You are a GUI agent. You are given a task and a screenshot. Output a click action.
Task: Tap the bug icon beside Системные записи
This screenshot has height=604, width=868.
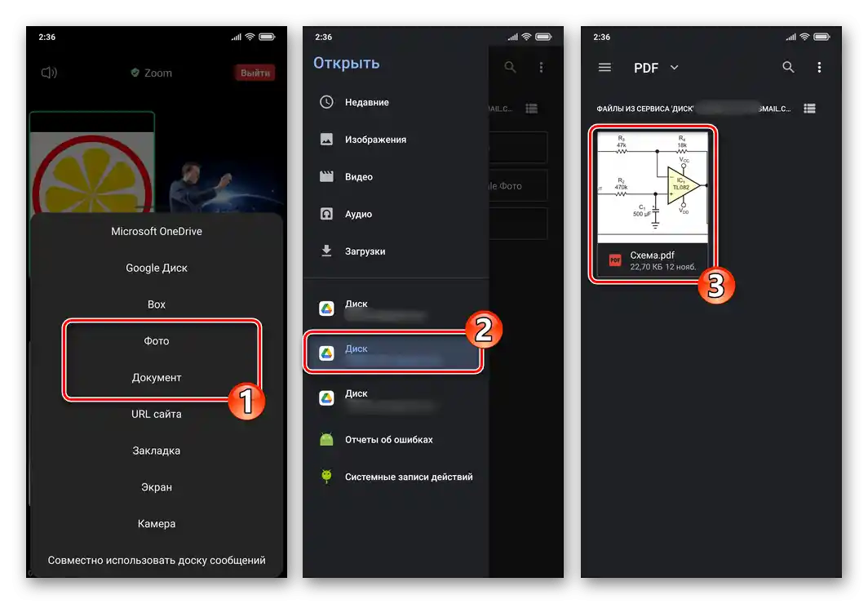click(x=326, y=476)
